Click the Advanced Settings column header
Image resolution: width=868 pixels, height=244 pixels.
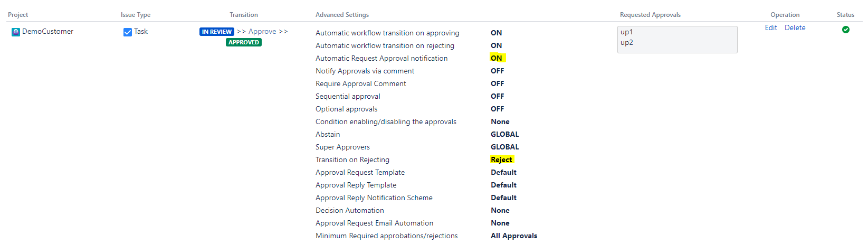tap(342, 15)
